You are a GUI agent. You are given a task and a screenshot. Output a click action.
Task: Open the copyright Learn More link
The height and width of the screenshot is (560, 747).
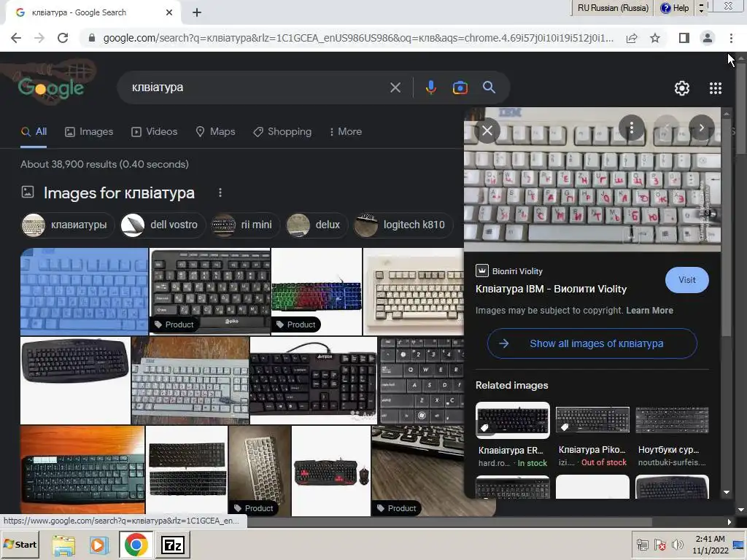click(x=649, y=311)
